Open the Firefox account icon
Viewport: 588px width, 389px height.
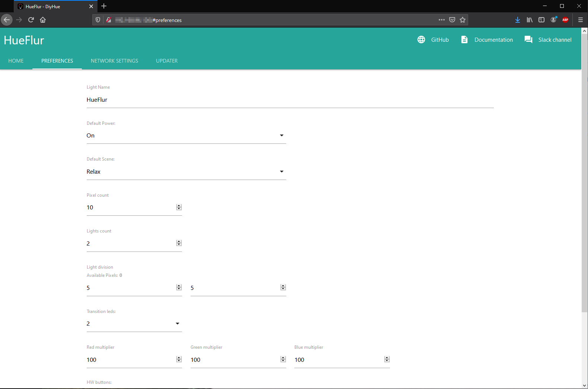tap(554, 20)
